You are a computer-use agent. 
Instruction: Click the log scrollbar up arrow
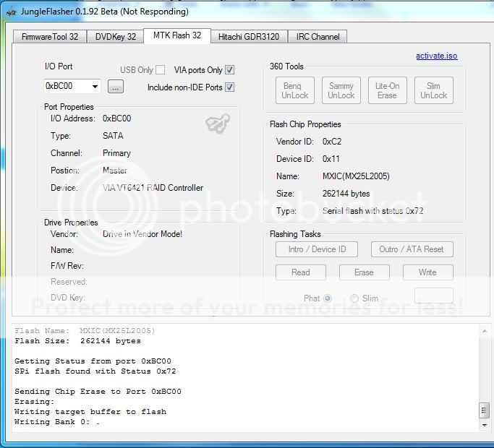[484, 330]
